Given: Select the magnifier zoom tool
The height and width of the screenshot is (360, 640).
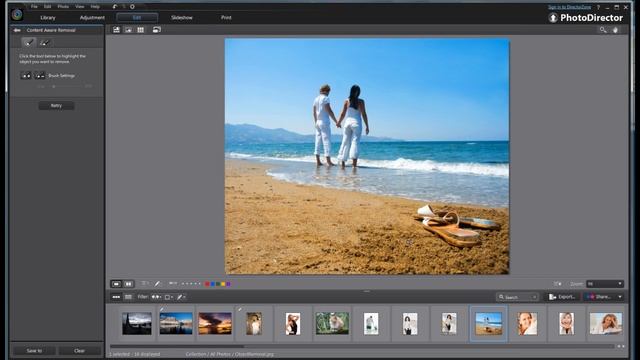Looking at the screenshot, I should (x=603, y=30).
